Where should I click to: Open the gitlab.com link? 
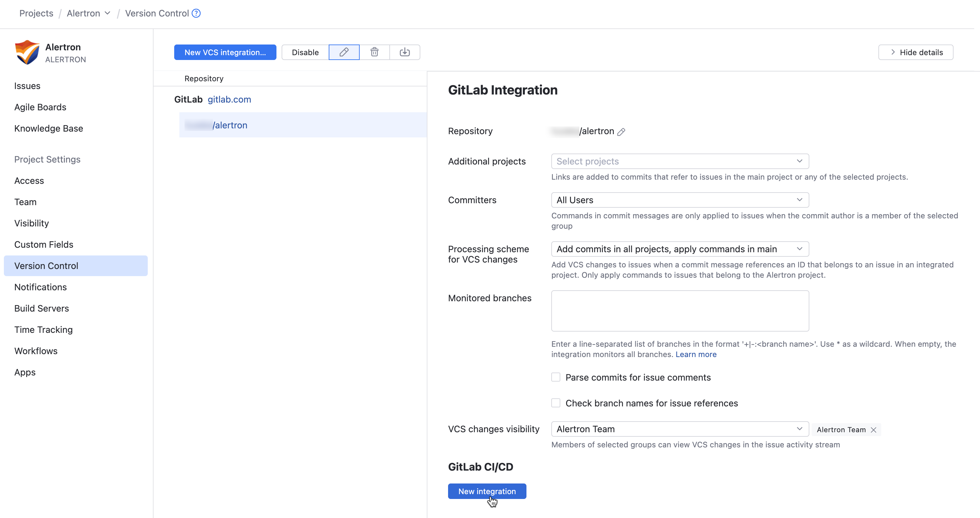coord(229,99)
